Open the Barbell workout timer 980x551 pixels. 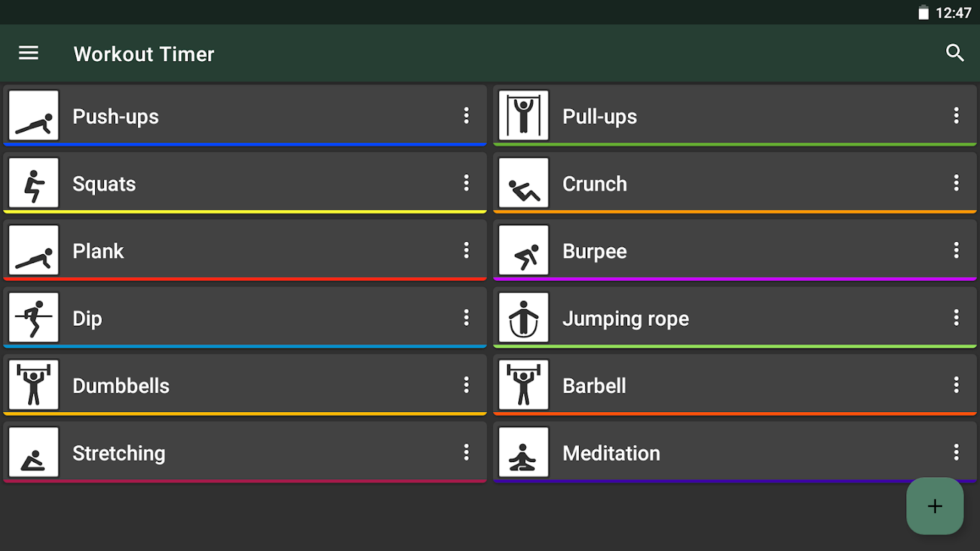click(735, 385)
